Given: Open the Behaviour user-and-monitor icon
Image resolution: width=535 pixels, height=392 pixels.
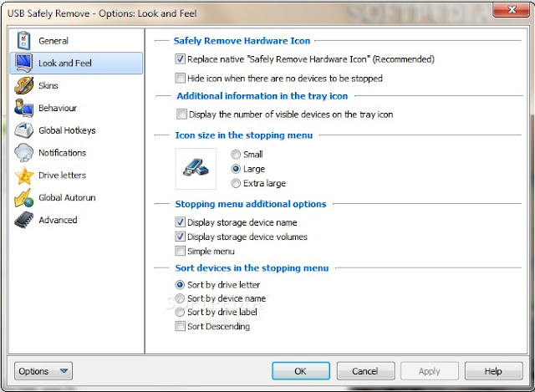Looking at the screenshot, I should click(x=23, y=108).
